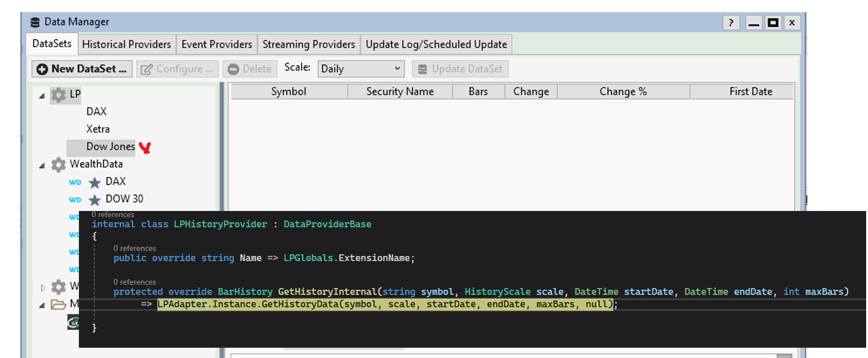Open the Streaming Providers tab
Viewport: 868px width, 358px height.
pyautogui.click(x=309, y=44)
